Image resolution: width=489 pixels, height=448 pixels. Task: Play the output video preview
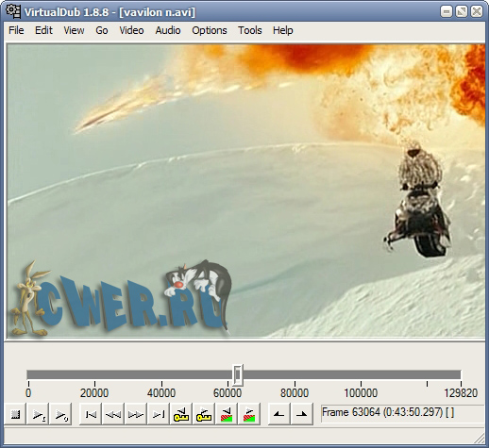[x=60, y=414]
